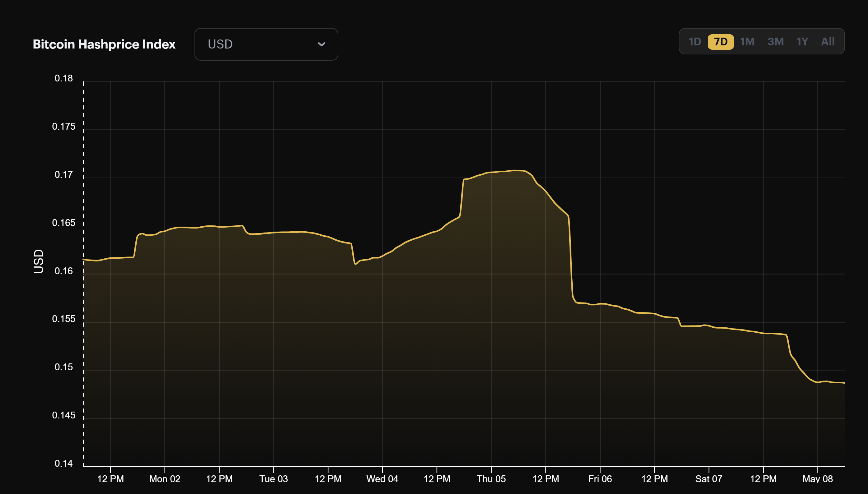Screen dimensions: 868x494
Task: Select the 1D time range
Action: click(x=695, y=41)
